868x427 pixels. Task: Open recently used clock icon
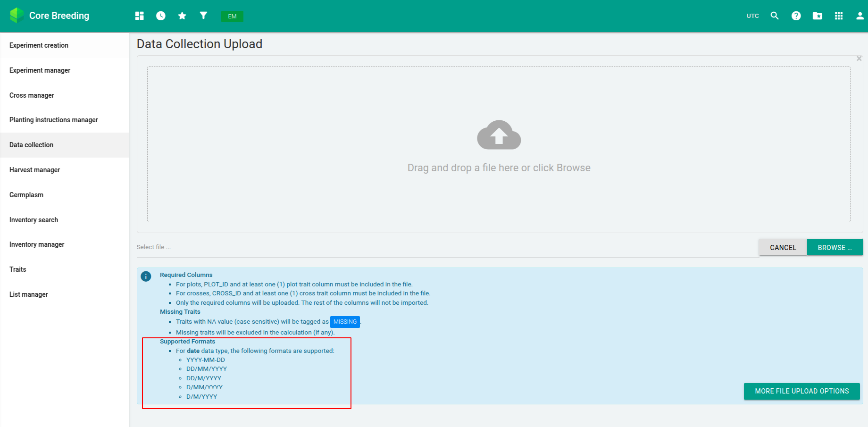161,16
